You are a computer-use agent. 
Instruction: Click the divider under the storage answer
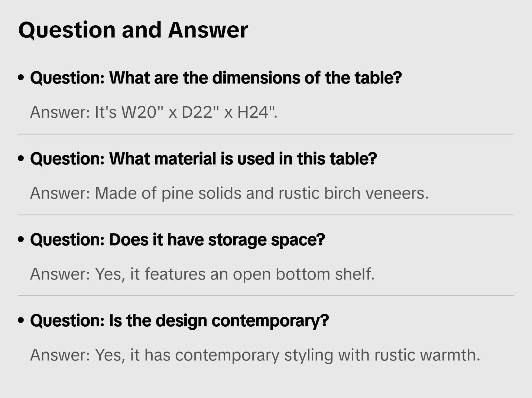266,296
